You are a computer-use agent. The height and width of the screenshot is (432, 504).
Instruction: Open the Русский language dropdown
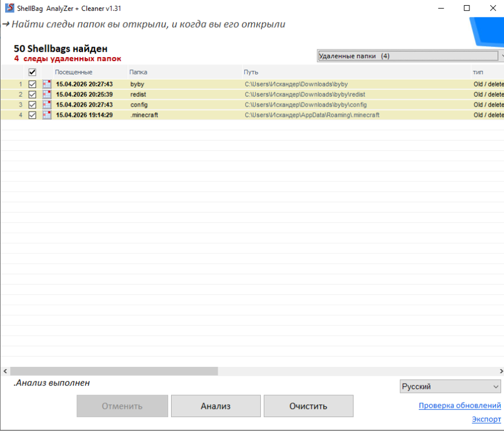(450, 386)
